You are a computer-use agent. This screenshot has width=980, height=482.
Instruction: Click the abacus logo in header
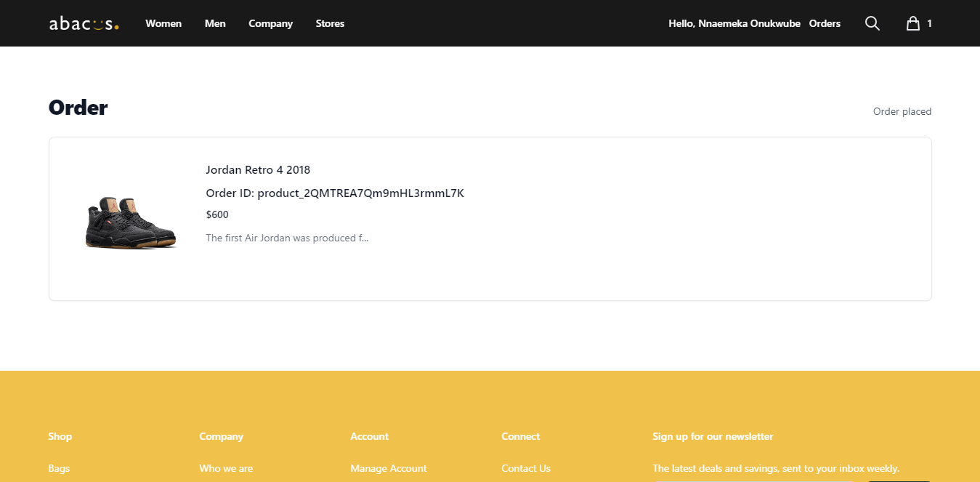coord(84,24)
